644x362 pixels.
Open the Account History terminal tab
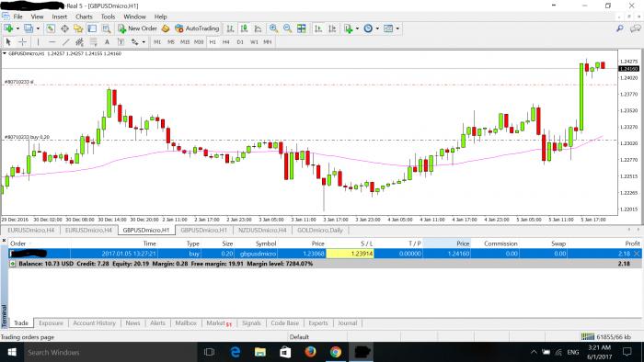tap(95, 323)
